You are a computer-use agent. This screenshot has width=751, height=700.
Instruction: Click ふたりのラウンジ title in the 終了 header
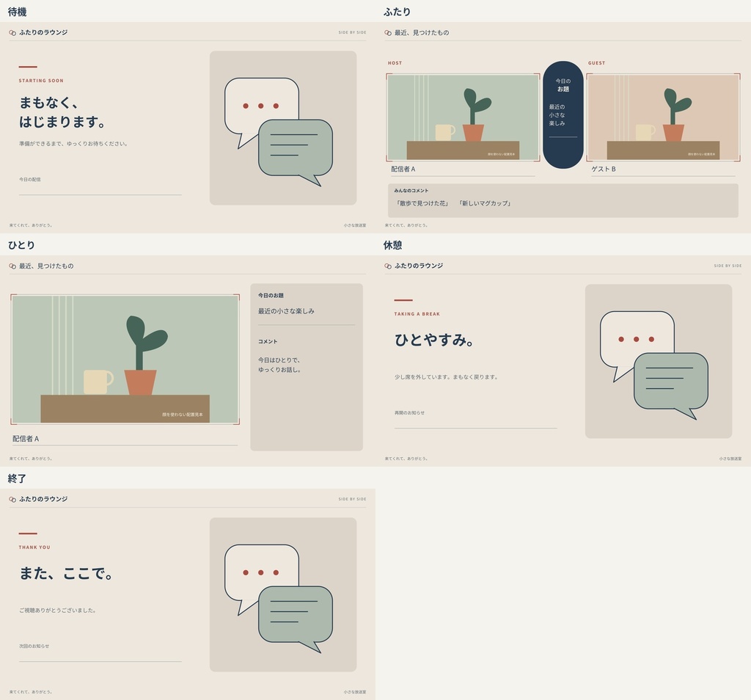pyautogui.click(x=43, y=499)
